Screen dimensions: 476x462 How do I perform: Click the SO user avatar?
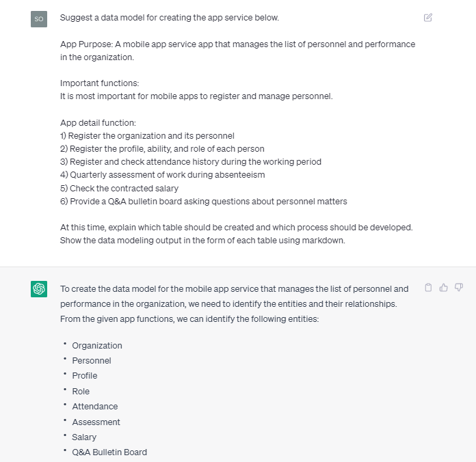click(39, 19)
